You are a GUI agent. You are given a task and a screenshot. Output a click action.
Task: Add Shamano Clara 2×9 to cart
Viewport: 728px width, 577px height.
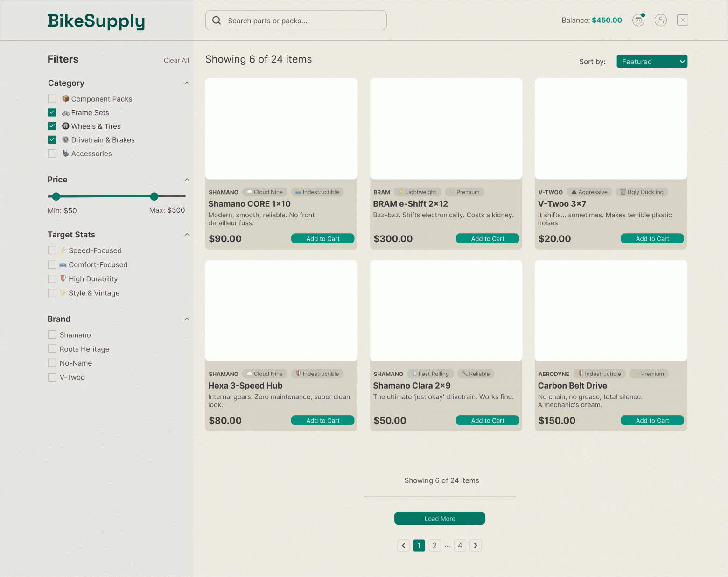pos(488,420)
